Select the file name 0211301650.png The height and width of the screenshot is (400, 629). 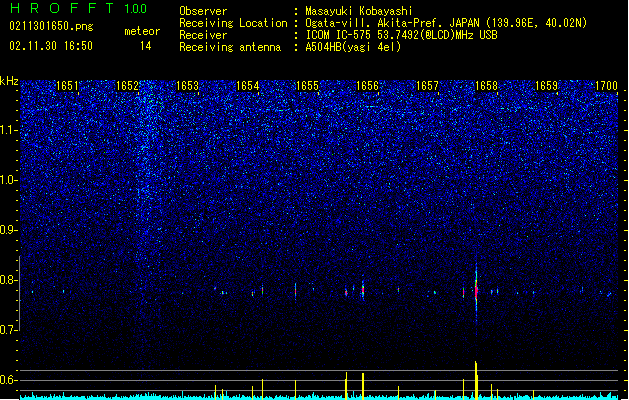(x=51, y=26)
